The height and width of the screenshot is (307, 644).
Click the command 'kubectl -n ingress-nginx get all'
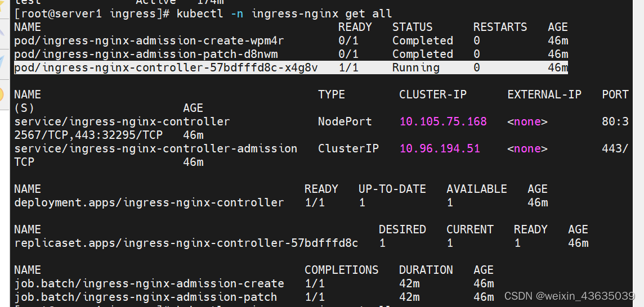(284, 14)
